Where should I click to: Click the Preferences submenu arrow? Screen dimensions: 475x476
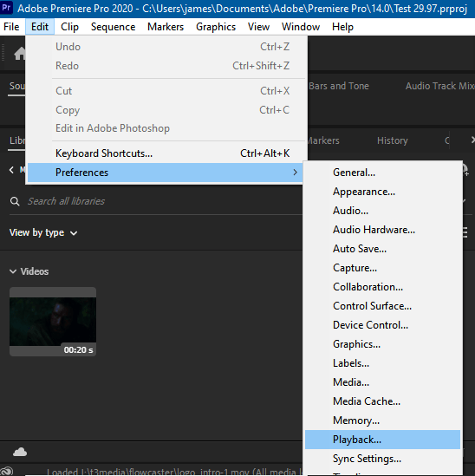point(295,173)
